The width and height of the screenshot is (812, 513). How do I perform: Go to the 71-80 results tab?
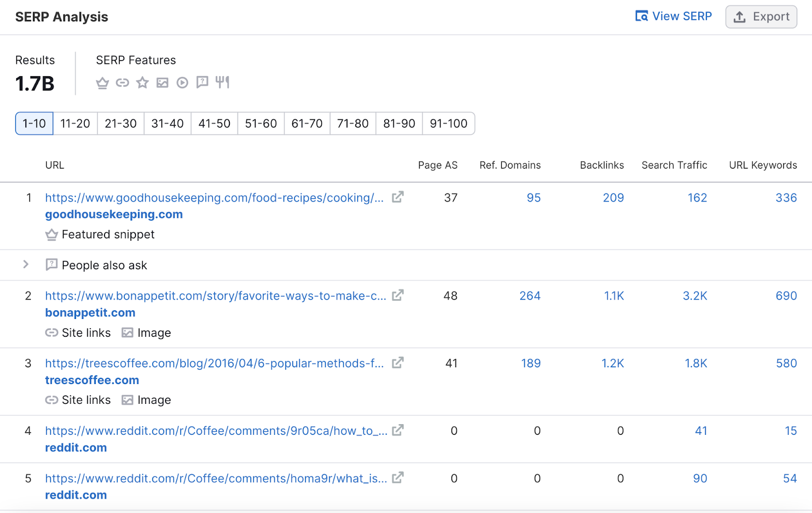353,123
